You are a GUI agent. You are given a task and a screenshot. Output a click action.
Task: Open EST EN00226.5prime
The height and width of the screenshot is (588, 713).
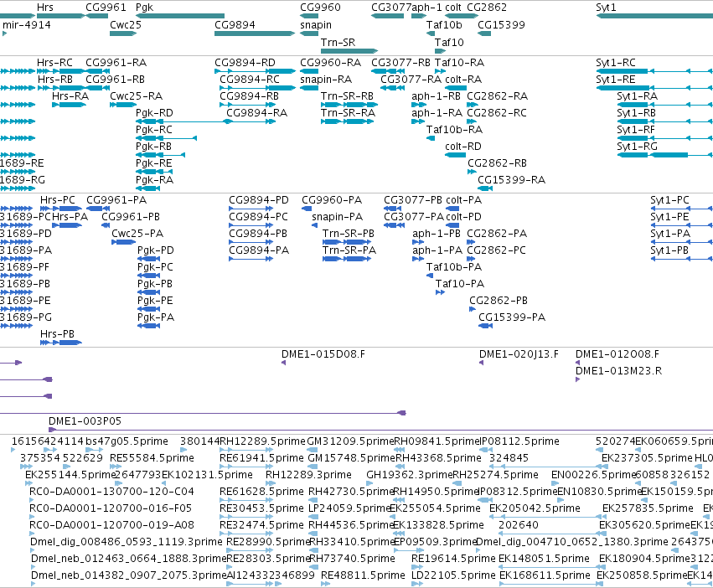(x=555, y=483)
